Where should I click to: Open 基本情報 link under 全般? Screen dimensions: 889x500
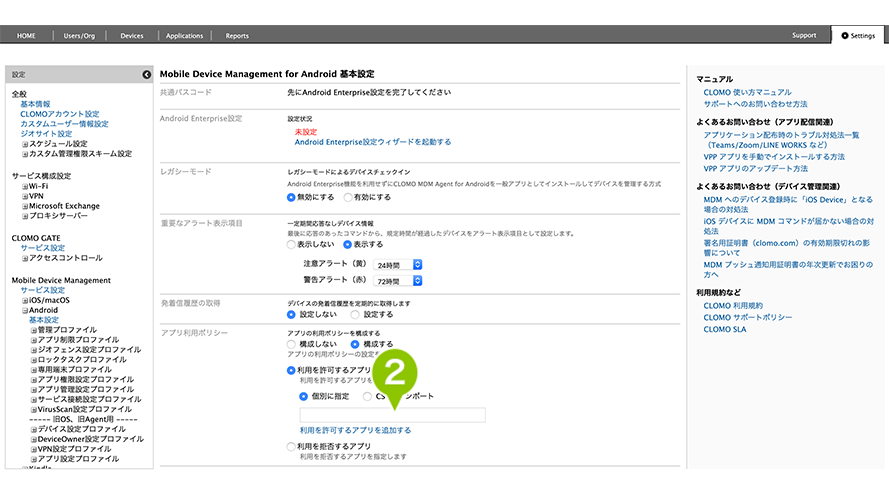point(35,104)
